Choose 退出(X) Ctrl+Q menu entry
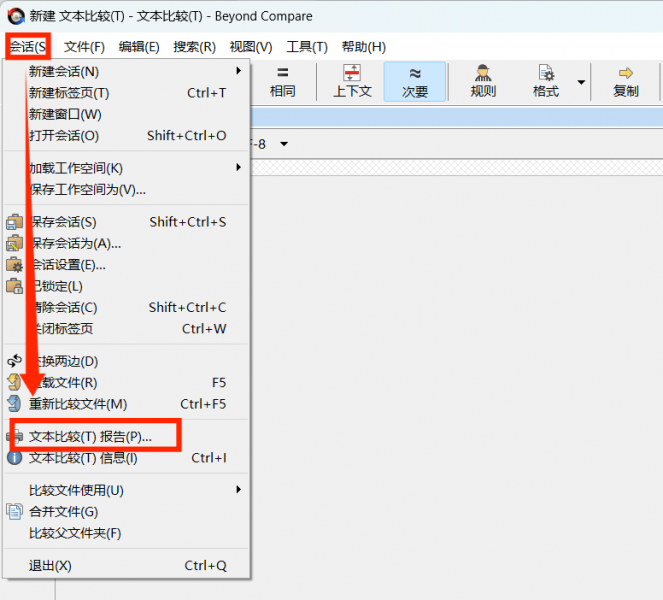 [127, 565]
